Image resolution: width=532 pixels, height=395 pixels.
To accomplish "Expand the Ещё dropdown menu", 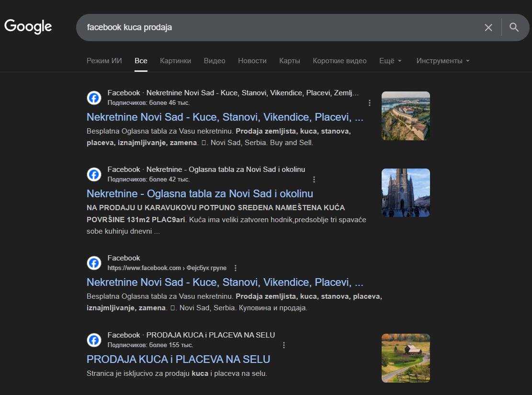I will (390, 61).
